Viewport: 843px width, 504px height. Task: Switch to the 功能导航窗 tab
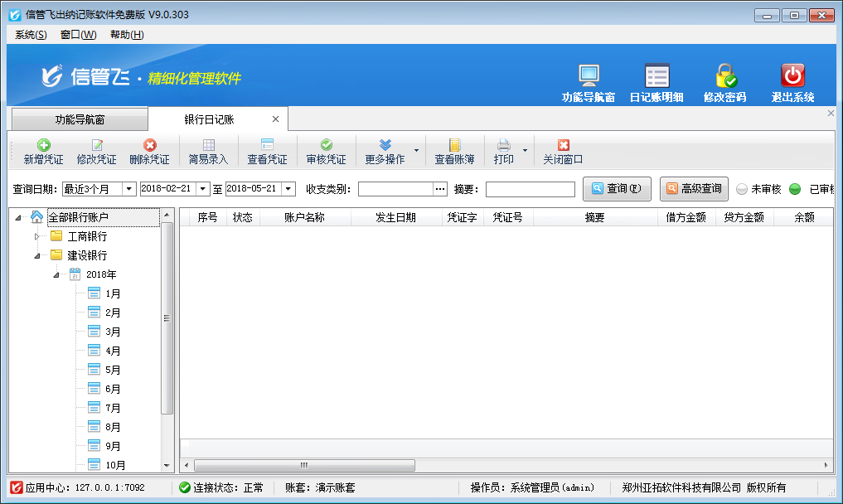[80, 119]
